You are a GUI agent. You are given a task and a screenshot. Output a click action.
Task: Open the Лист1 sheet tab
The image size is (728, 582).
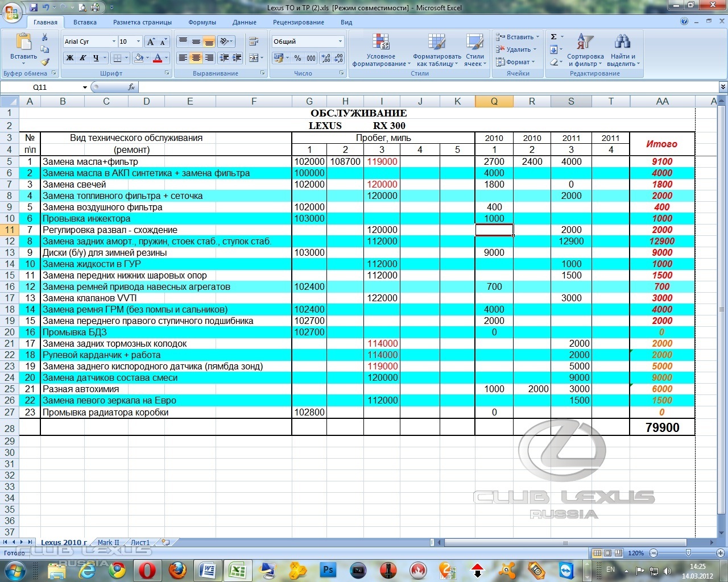pos(140,543)
